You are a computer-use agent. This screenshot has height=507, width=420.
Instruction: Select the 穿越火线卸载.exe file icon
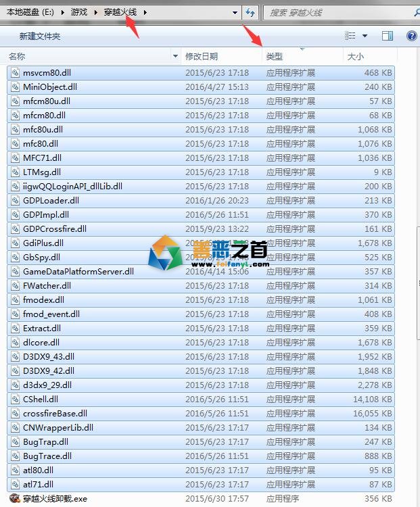pos(15,499)
